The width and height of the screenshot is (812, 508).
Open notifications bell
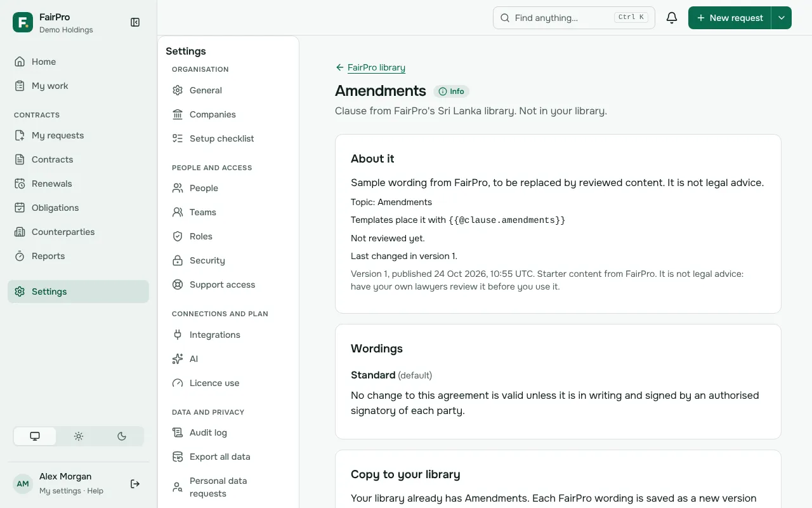(672, 18)
